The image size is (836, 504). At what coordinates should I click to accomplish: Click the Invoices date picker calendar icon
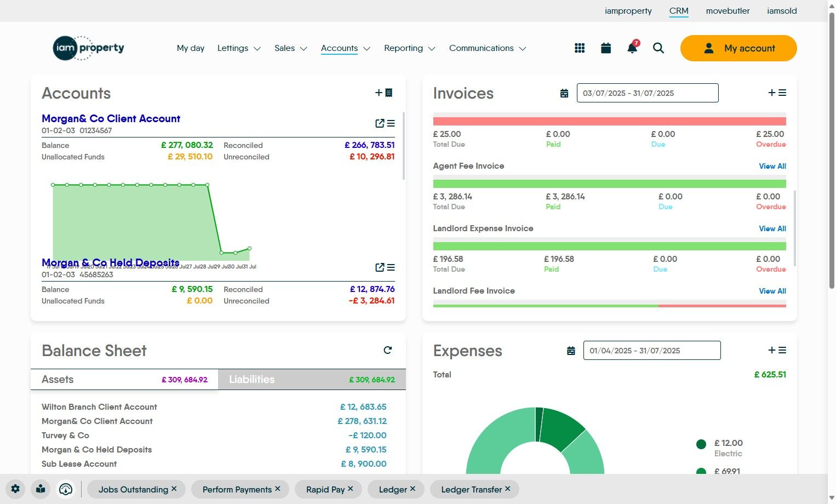coord(564,93)
